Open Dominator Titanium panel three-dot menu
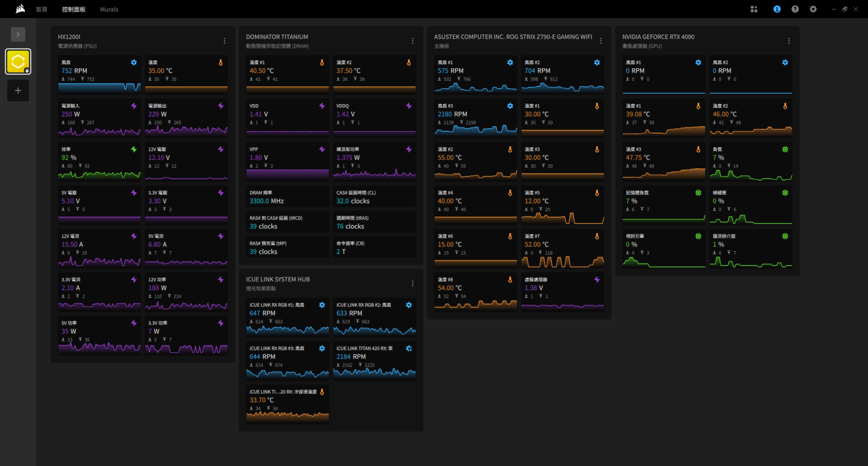This screenshot has height=466, width=868. (413, 41)
